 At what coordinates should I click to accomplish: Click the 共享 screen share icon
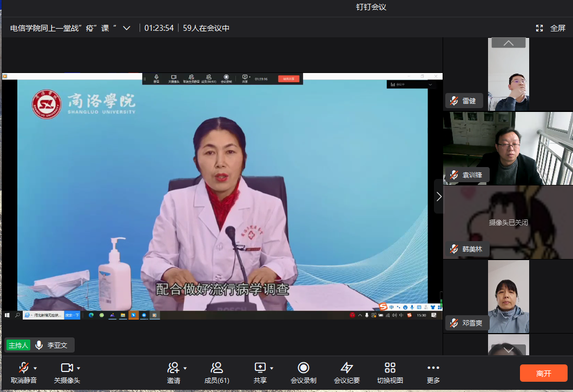(x=260, y=368)
